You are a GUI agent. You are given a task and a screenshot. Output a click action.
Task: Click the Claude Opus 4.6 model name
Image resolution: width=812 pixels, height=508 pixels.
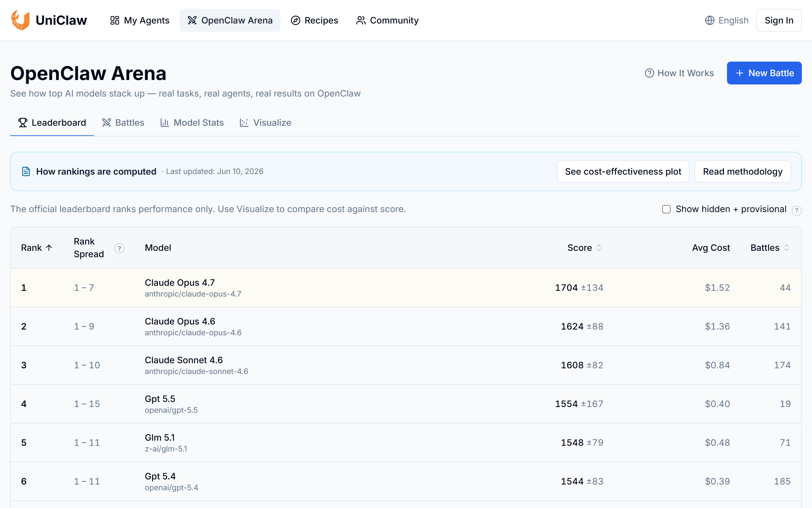click(x=180, y=321)
